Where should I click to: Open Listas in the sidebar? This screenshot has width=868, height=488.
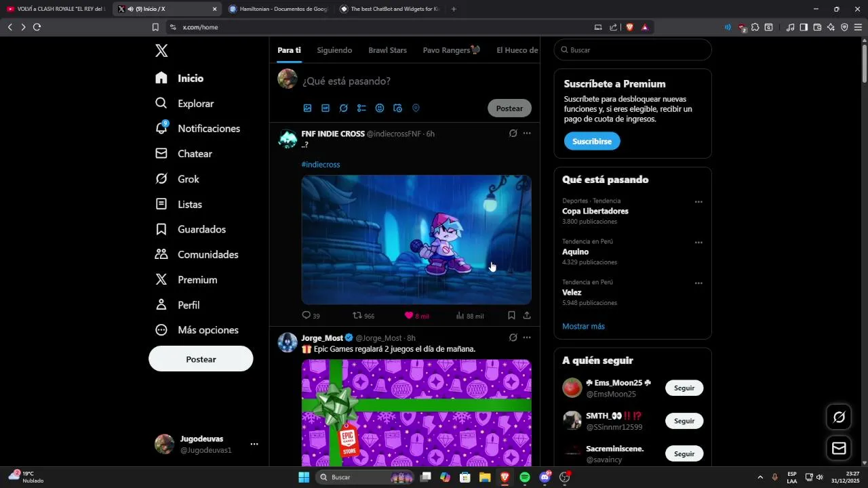tap(178, 204)
